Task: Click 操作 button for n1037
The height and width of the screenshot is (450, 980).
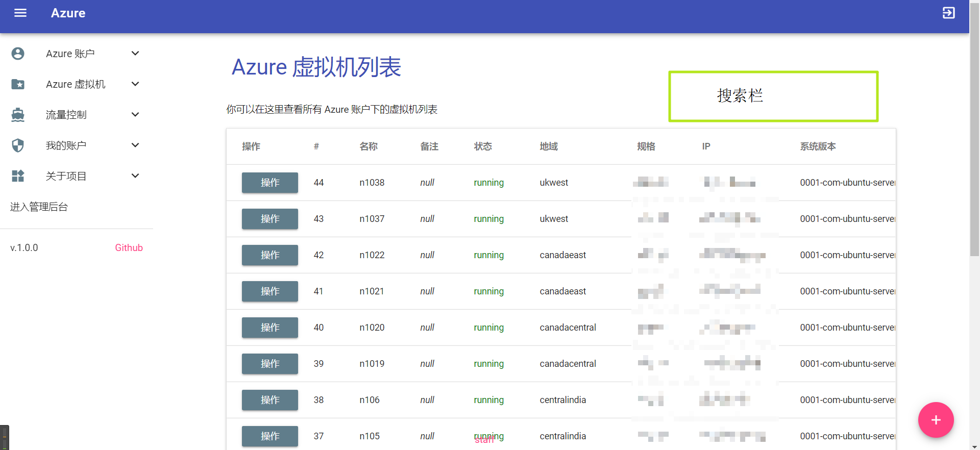Action: coord(270,219)
